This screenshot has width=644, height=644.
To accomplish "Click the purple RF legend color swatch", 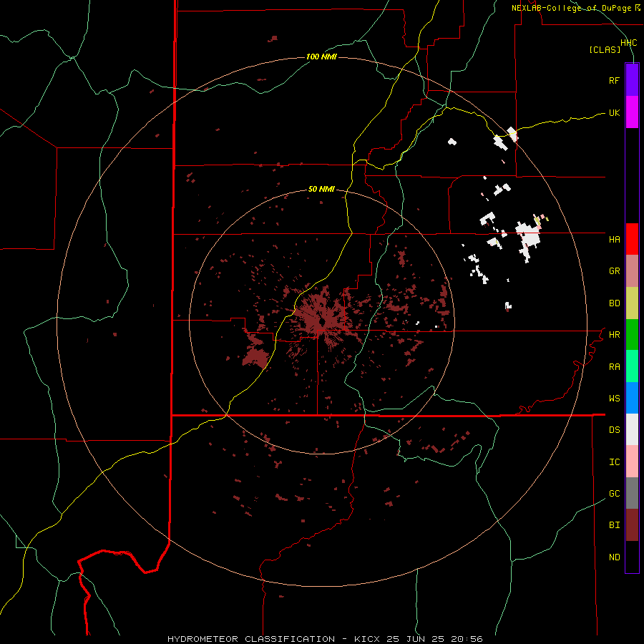I will tap(632, 80).
